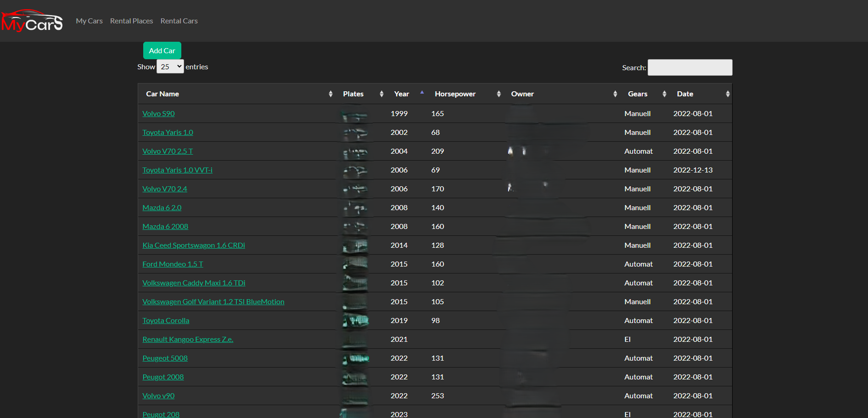Viewport: 868px width, 418px height.
Task: Select horsepower value 140
Action: click(x=437, y=208)
